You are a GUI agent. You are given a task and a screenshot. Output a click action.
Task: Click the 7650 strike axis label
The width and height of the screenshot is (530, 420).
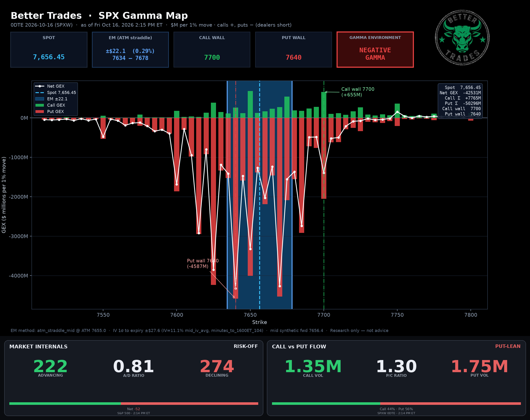click(250, 315)
